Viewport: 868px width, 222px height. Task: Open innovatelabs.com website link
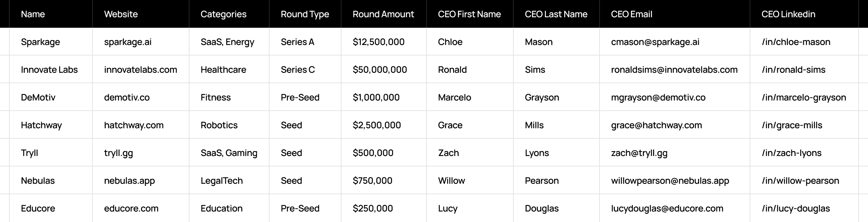coord(140,70)
